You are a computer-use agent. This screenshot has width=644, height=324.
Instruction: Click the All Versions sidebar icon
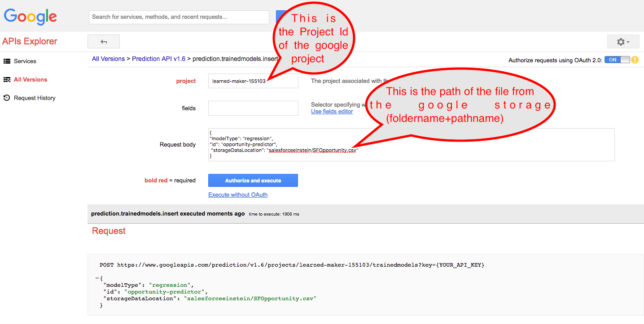(7, 79)
